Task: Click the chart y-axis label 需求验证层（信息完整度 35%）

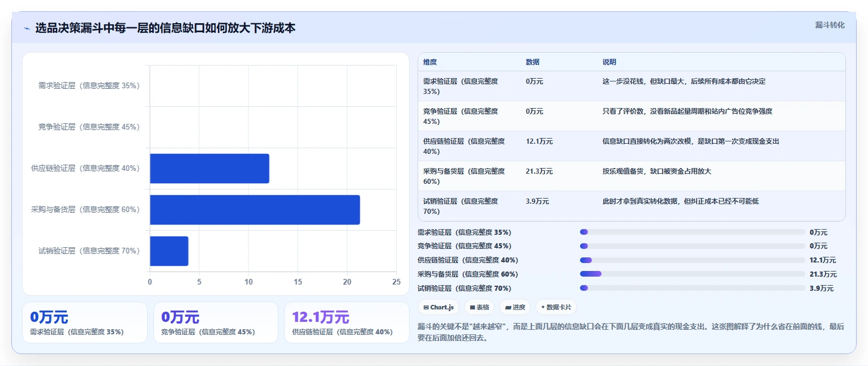Action: pos(89,86)
